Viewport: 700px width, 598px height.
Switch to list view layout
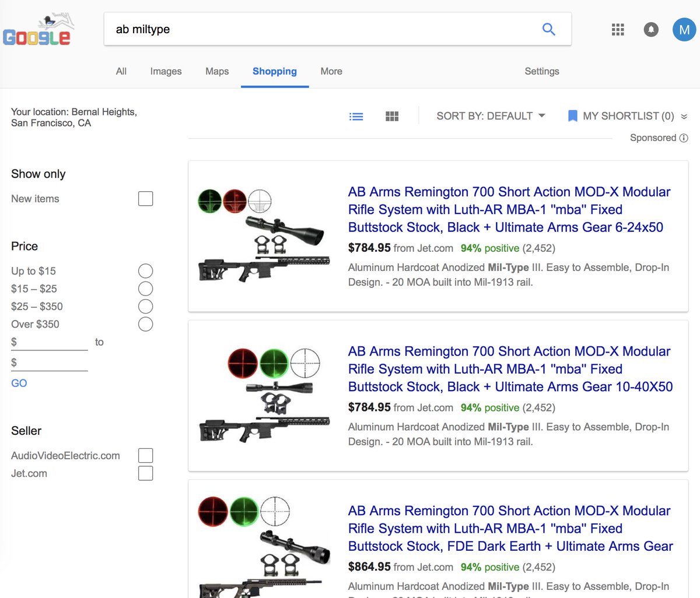click(356, 117)
